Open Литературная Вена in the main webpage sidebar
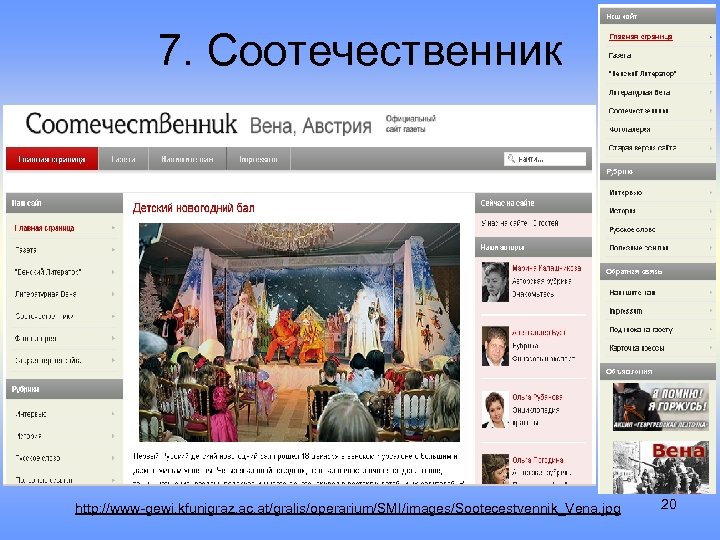This screenshot has width=720, height=540. point(45,294)
